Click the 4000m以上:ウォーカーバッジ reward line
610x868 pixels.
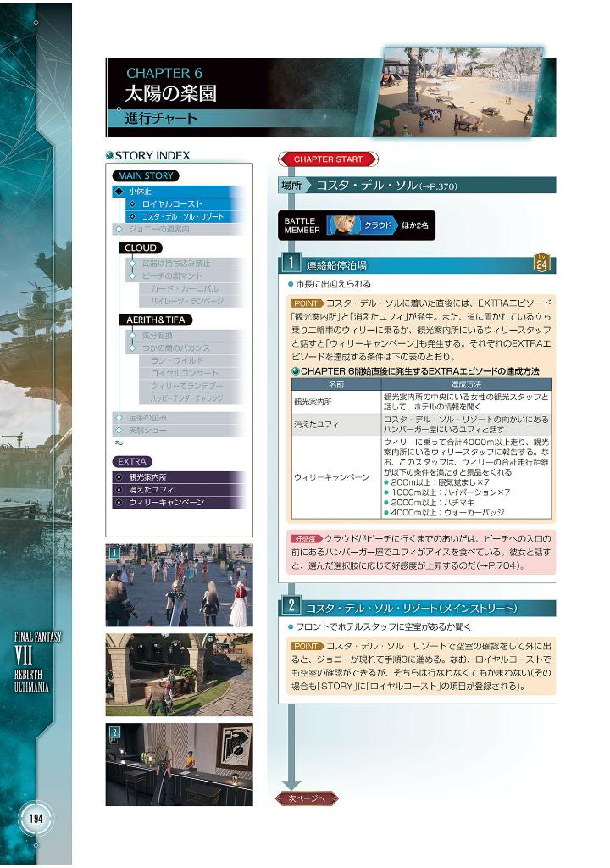click(x=445, y=513)
